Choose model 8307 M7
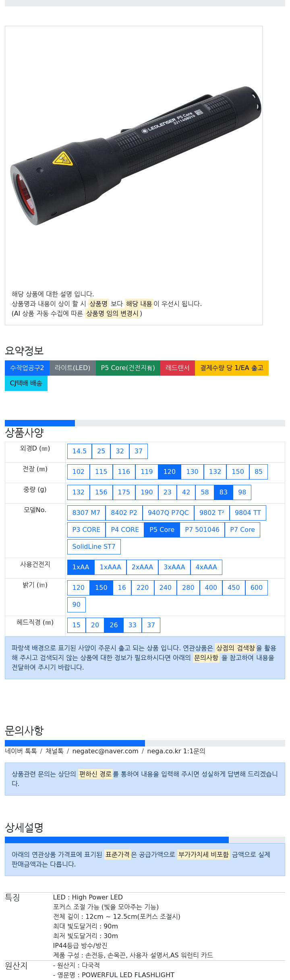290x980 pixels. [x=86, y=513]
